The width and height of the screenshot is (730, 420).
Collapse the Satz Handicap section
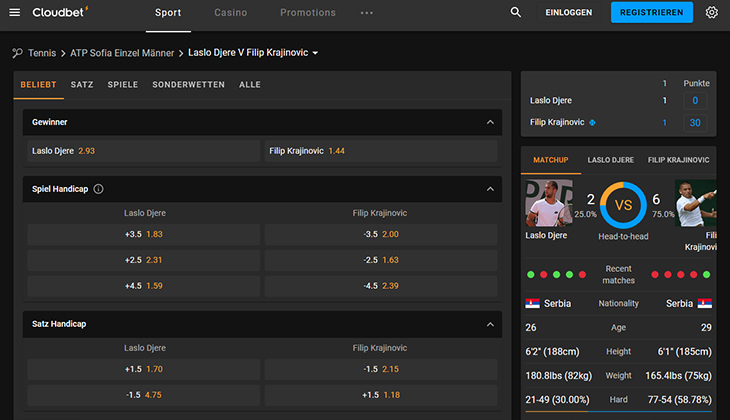click(x=490, y=324)
